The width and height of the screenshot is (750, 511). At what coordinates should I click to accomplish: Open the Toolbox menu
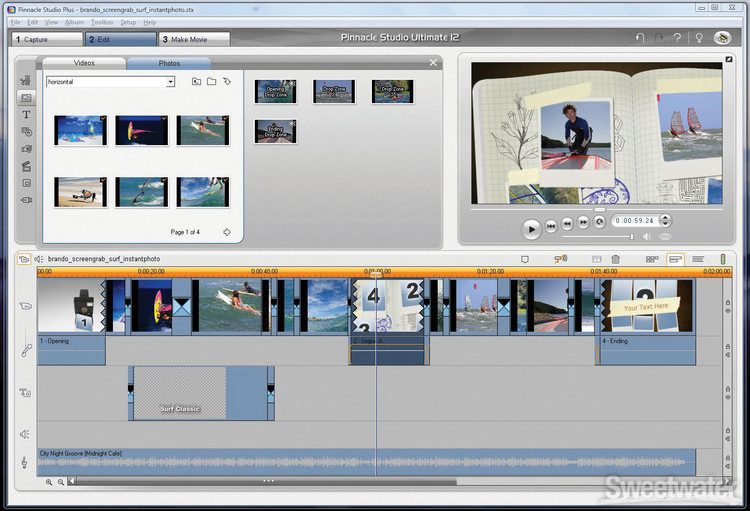(x=102, y=21)
